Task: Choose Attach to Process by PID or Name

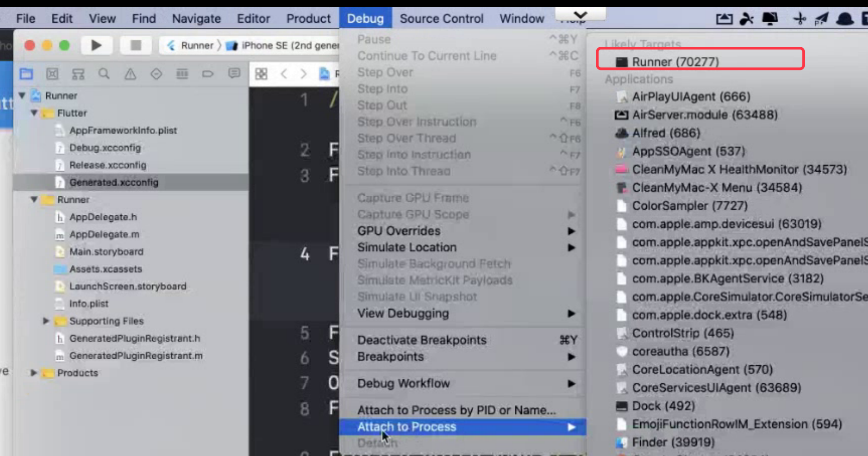Action: pyautogui.click(x=464, y=410)
